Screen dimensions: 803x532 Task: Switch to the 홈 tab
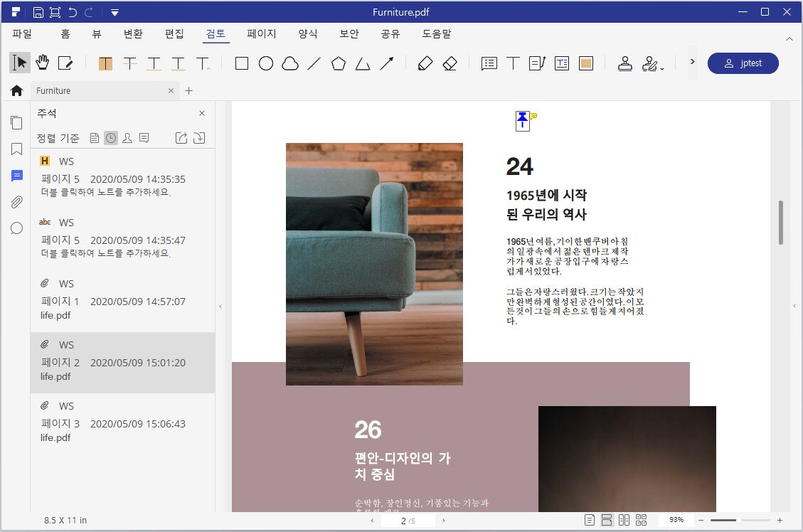point(65,34)
